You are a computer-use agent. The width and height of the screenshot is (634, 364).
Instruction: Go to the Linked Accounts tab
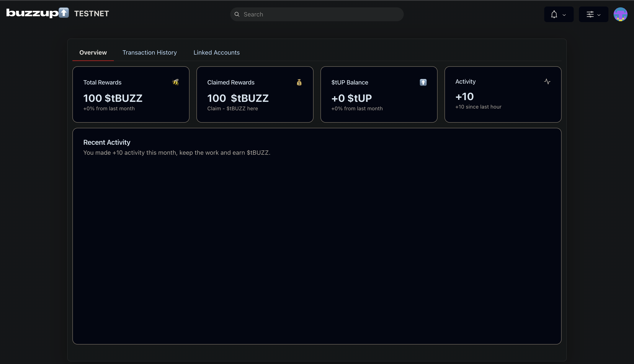(x=216, y=52)
